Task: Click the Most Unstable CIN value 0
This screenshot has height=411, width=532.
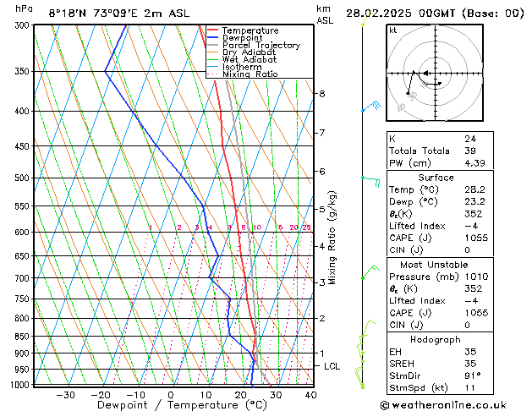Action: pos(467,325)
